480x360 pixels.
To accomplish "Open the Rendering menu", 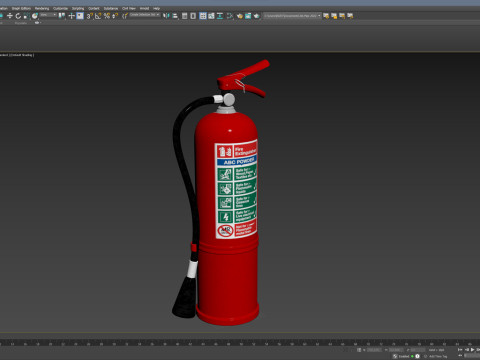I will [42, 8].
